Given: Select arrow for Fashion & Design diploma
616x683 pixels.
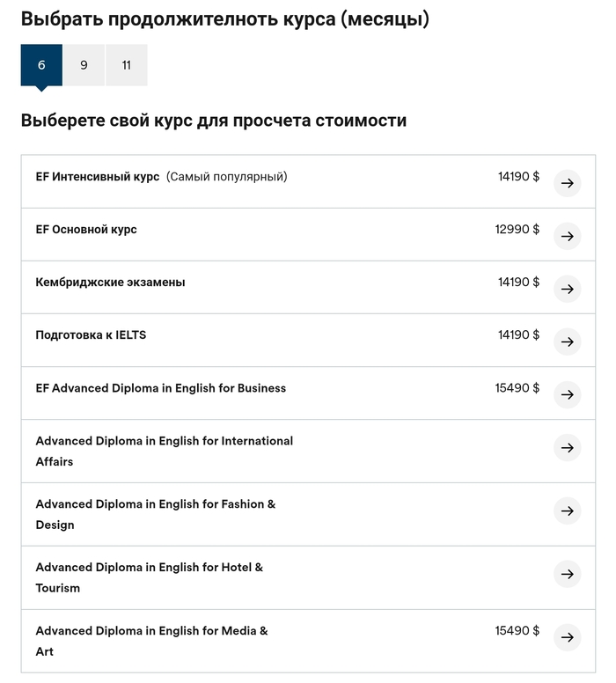Looking at the screenshot, I should tap(568, 510).
